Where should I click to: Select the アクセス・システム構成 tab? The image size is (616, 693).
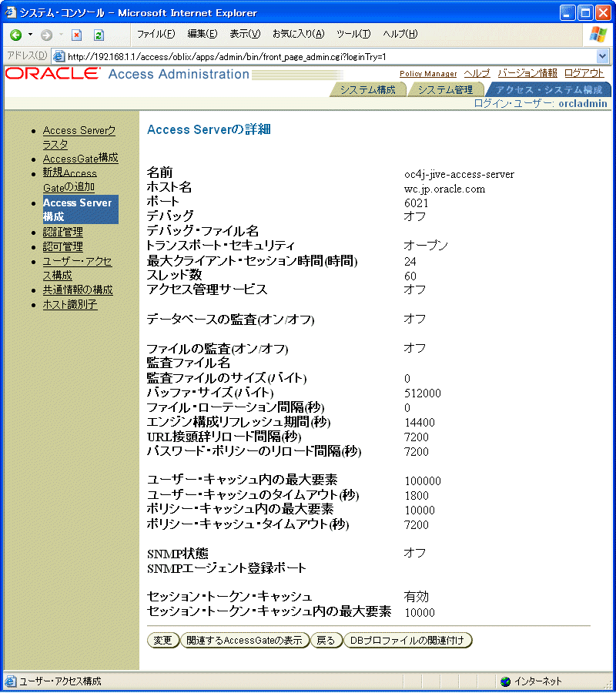pyautogui.click(x=548, y=90)
